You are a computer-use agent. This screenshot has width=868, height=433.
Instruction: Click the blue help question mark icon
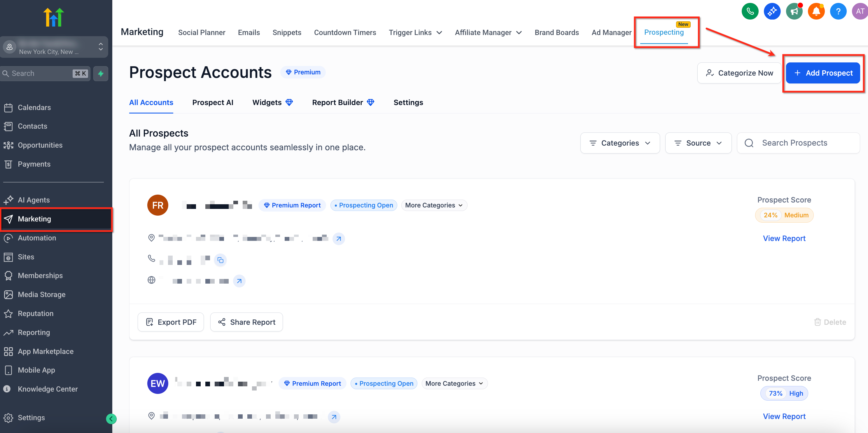(838, 11)
